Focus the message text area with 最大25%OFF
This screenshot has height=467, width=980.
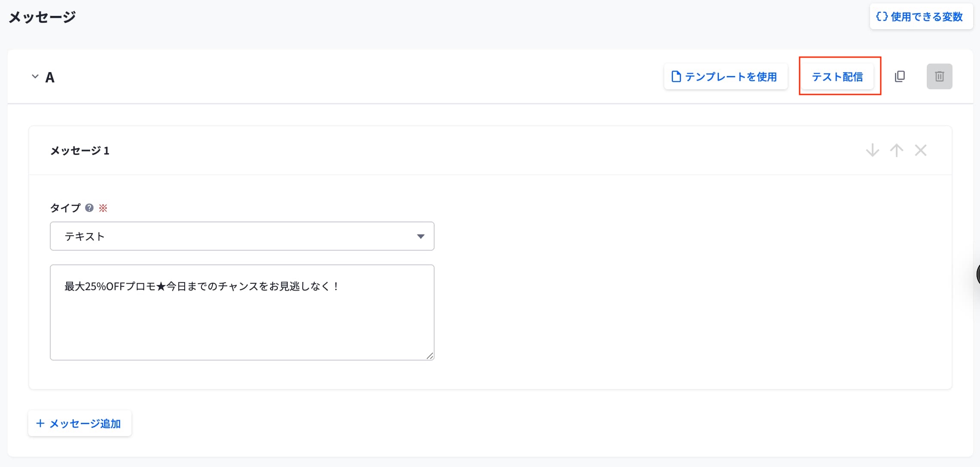tap(242, 318)
